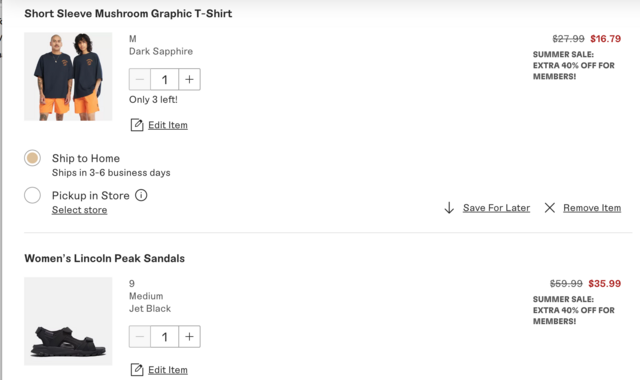Click the down arrow Save For Later icon
This screenshot has width=640, height=380.
click(x=449, y=208)
